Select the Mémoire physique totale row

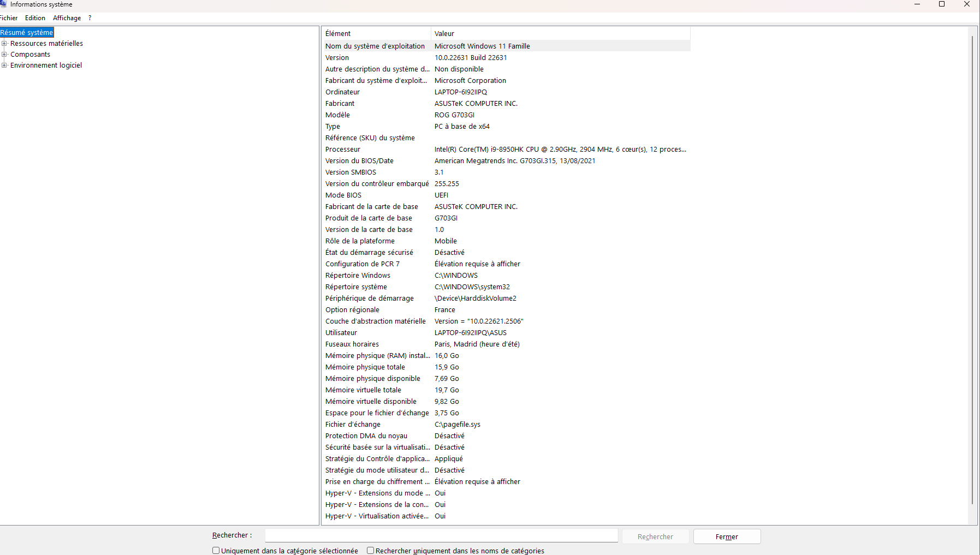tap(507, 367)
